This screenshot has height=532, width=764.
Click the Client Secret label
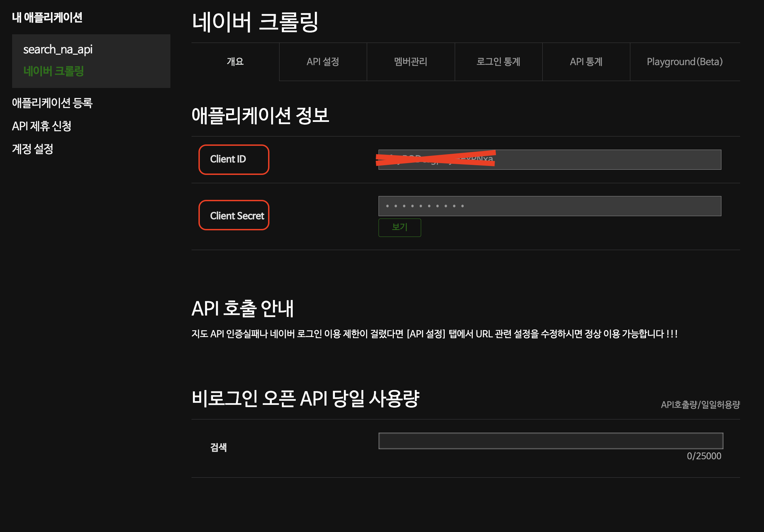click(x=237, y=215)
